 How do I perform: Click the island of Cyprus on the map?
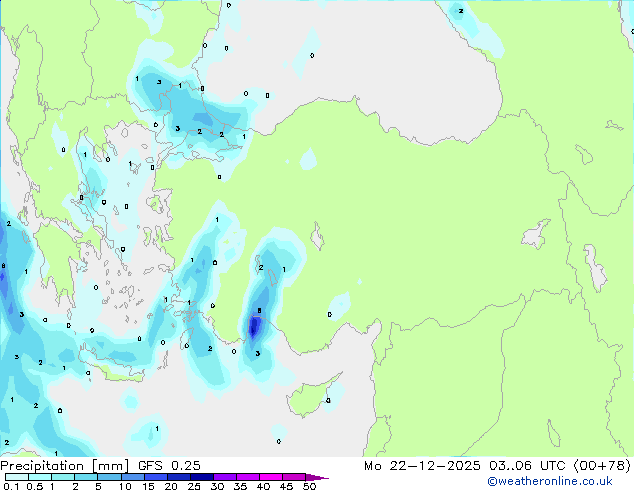pyautogui.click(x=311, y=396)
